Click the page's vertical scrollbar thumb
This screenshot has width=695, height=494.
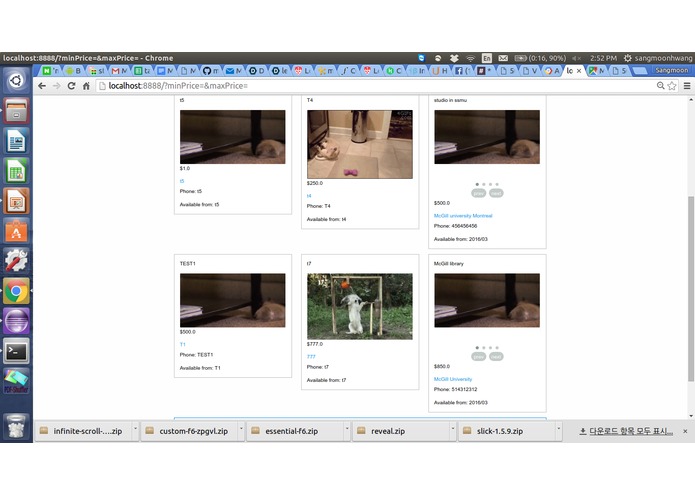click(x=691, y=288)
